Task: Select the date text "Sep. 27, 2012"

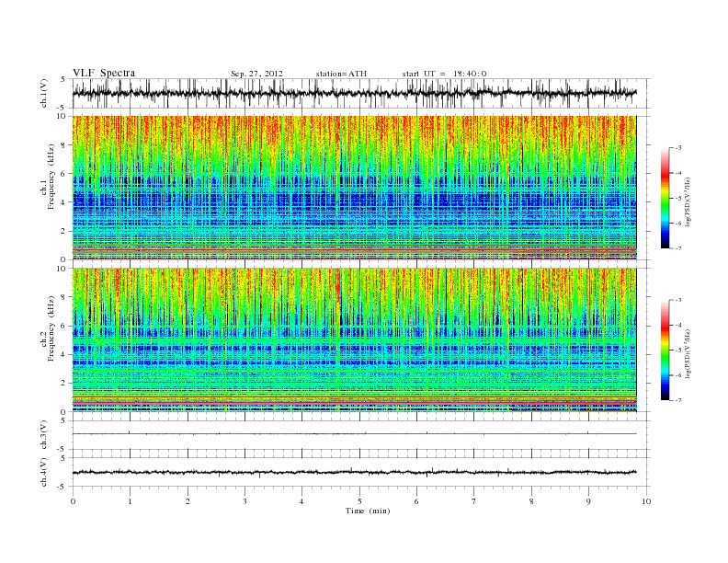Action: [x=256, y=74]
